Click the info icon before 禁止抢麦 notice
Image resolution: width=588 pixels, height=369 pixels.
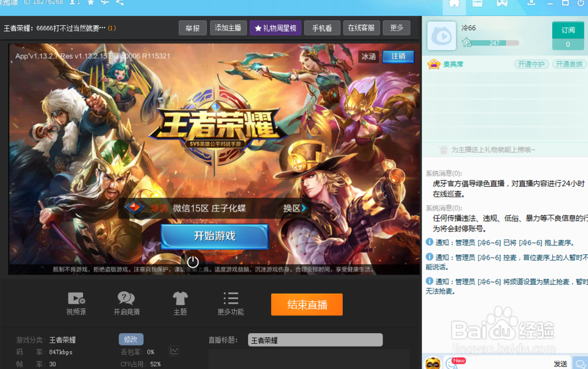click(x=429, y=281)
